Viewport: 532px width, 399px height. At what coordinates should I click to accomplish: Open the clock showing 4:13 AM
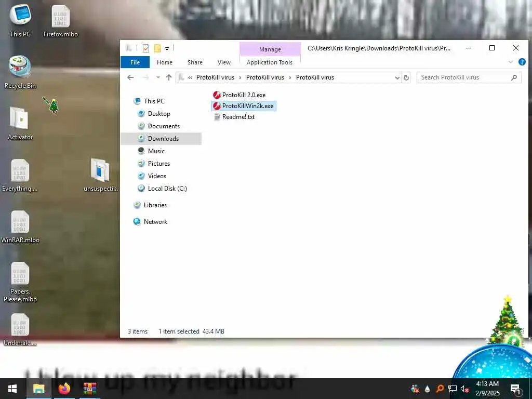pos(487,389)
